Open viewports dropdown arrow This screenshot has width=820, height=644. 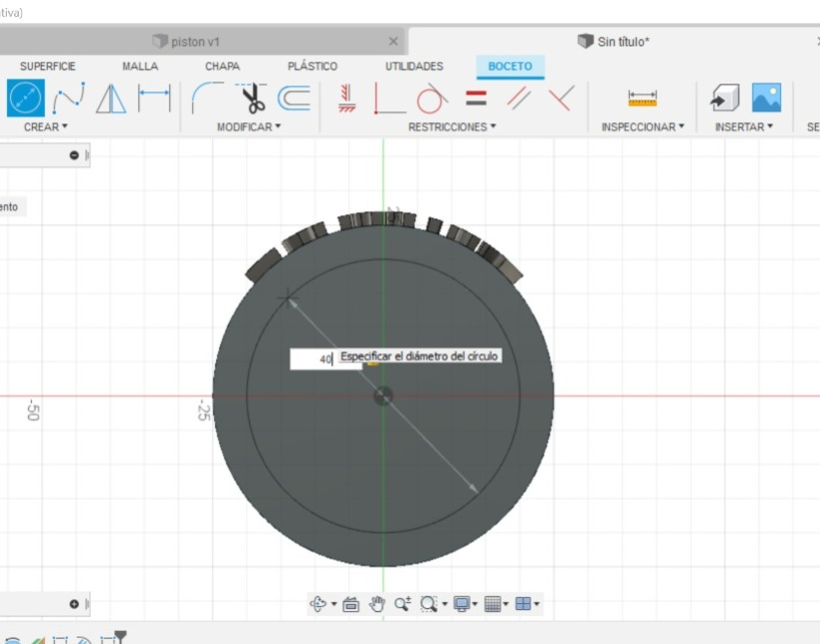click(536, 604)
